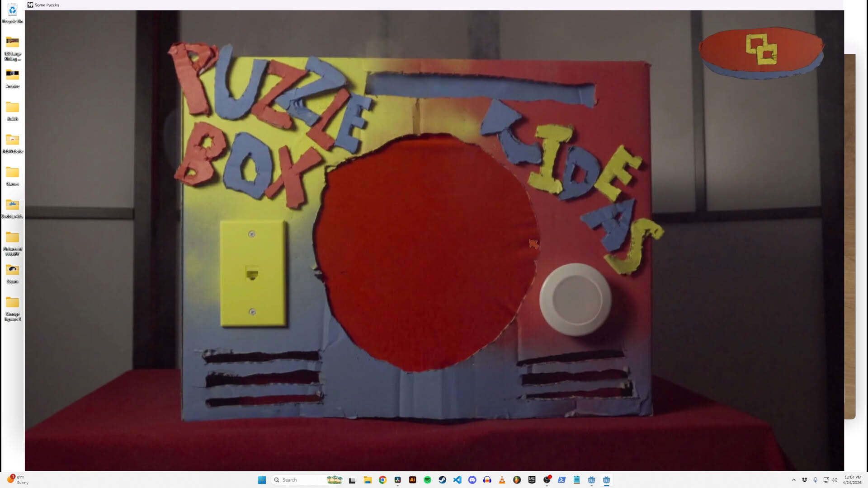Select the flebWebsite desktop folder
This screenshot has height=488, width=868.
(x=12, y=144)
